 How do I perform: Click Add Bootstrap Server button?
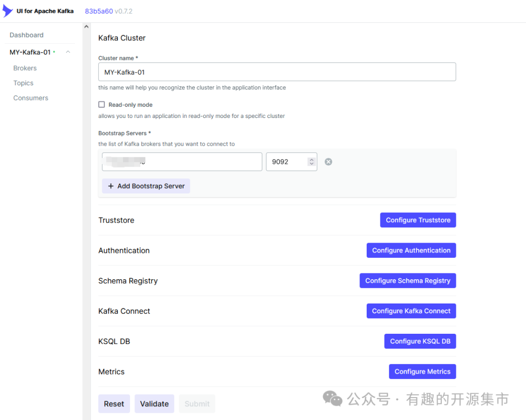click(146, 186)
